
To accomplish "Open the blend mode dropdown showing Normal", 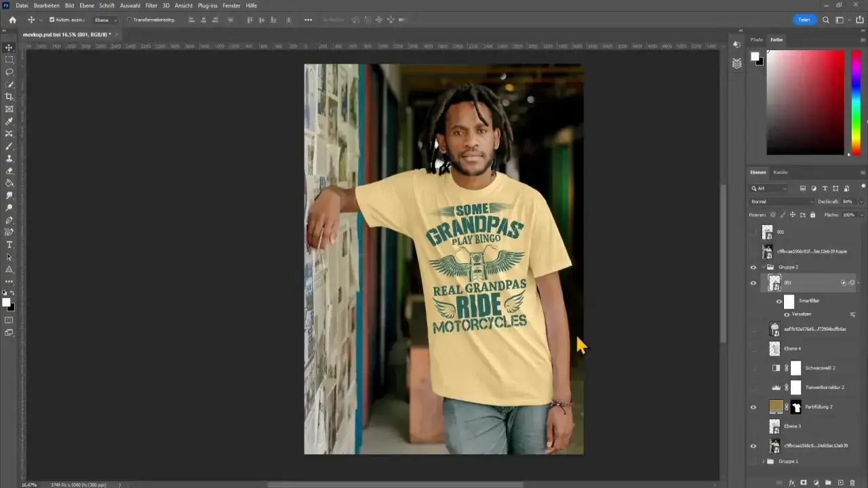I will (782, 201).
